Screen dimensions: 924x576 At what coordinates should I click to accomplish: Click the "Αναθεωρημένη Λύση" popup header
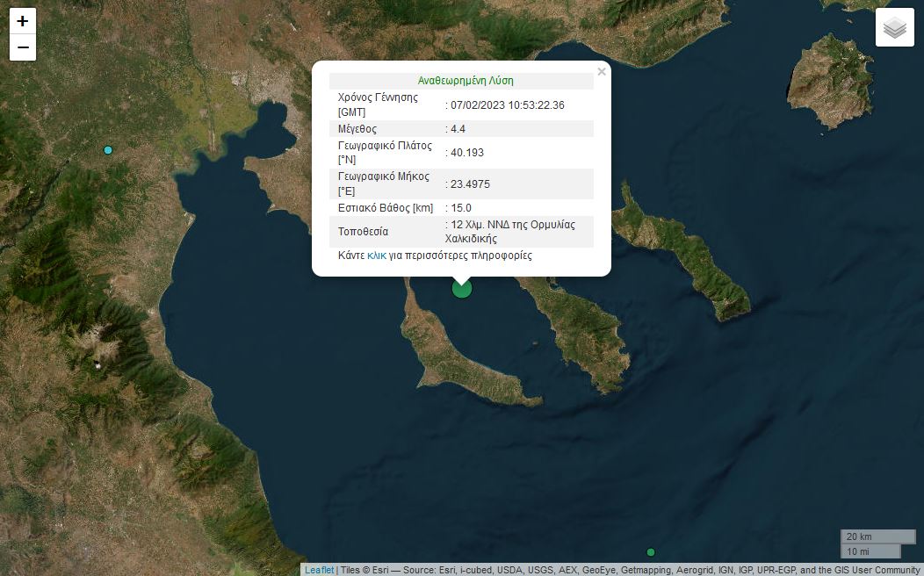[x=466, y=81]
